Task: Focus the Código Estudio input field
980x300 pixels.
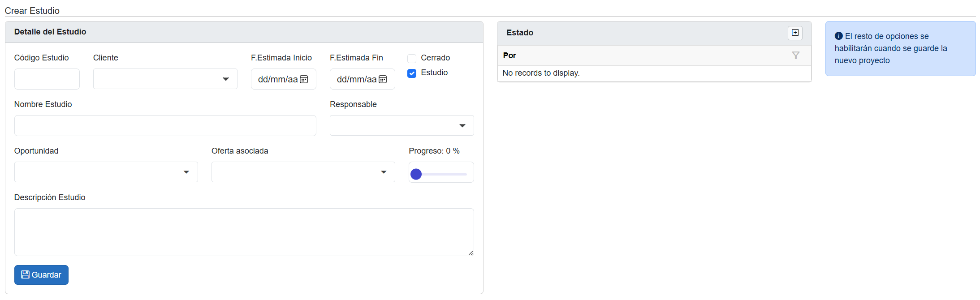Action: pos(47,79)
